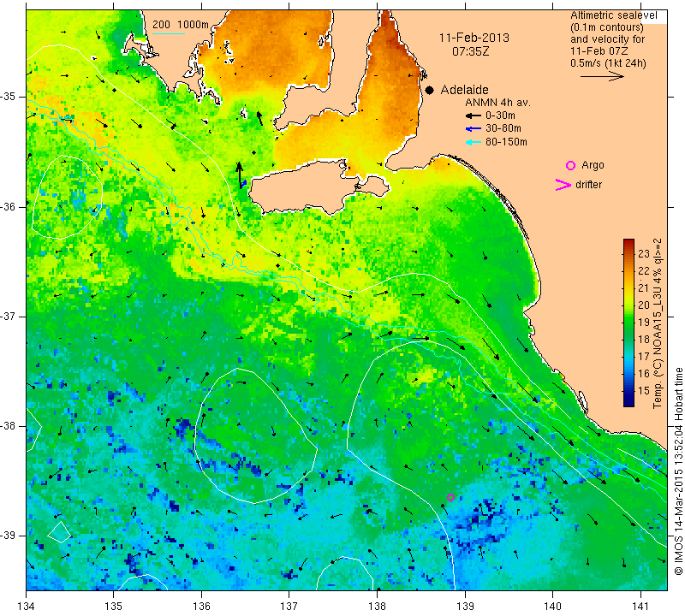
Task: Click the -39 latitude axis label
Action: click(x=9, y=536)
